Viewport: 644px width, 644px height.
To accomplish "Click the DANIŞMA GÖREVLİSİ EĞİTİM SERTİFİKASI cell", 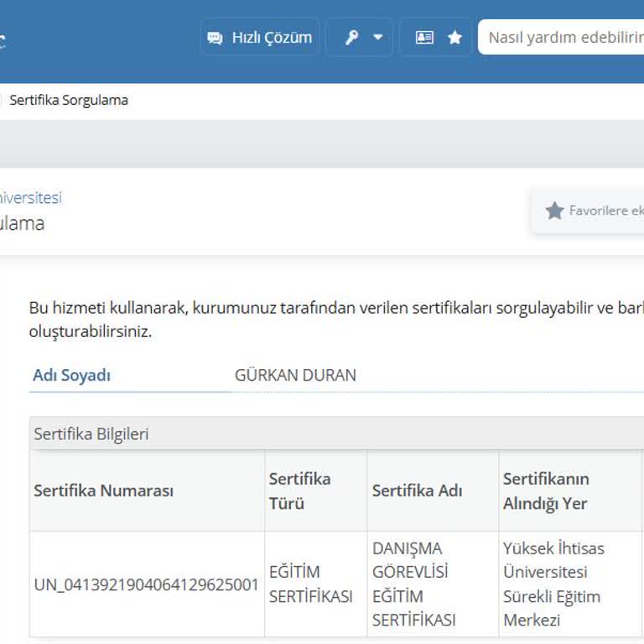I will coord(433,584).
